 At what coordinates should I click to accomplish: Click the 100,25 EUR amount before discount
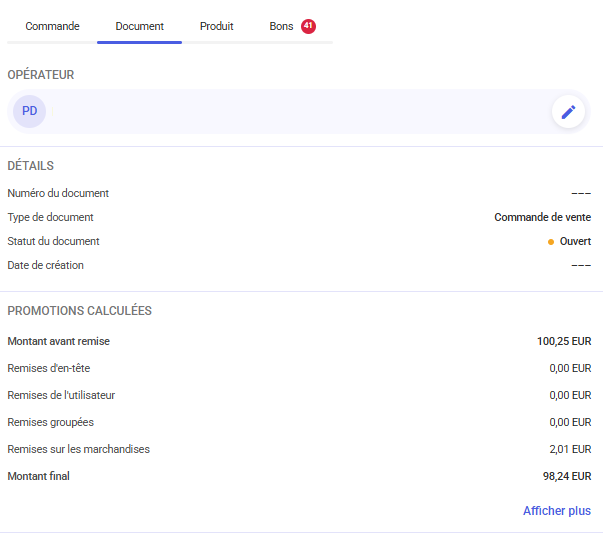(x=563, y=341)
